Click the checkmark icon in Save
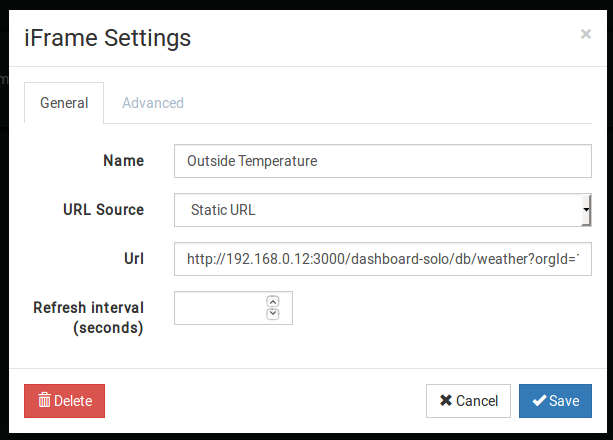The height and width of the screenshot is (440, 613). click(x=538, y=401)
